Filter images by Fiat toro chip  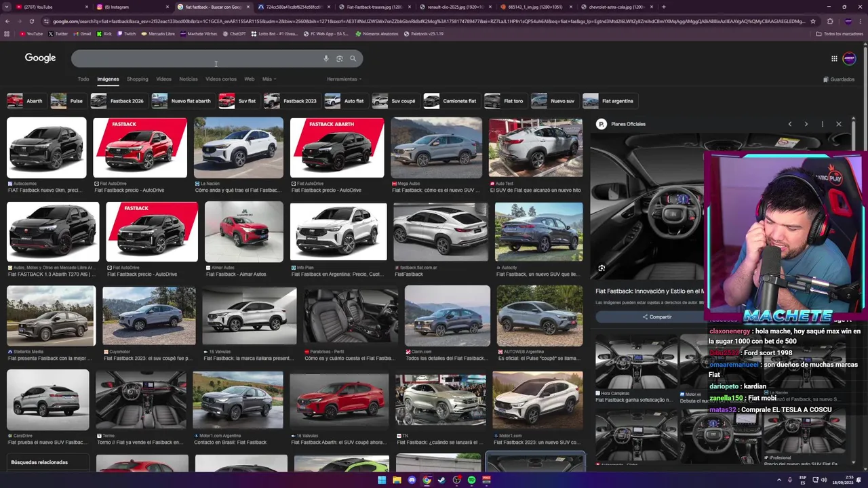[x=505, y=101]
